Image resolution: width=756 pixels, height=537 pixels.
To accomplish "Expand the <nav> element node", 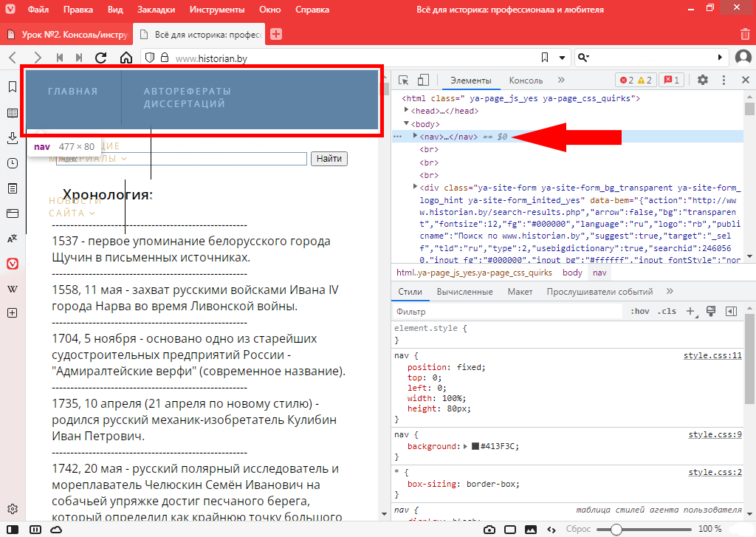I will [415, 136].
